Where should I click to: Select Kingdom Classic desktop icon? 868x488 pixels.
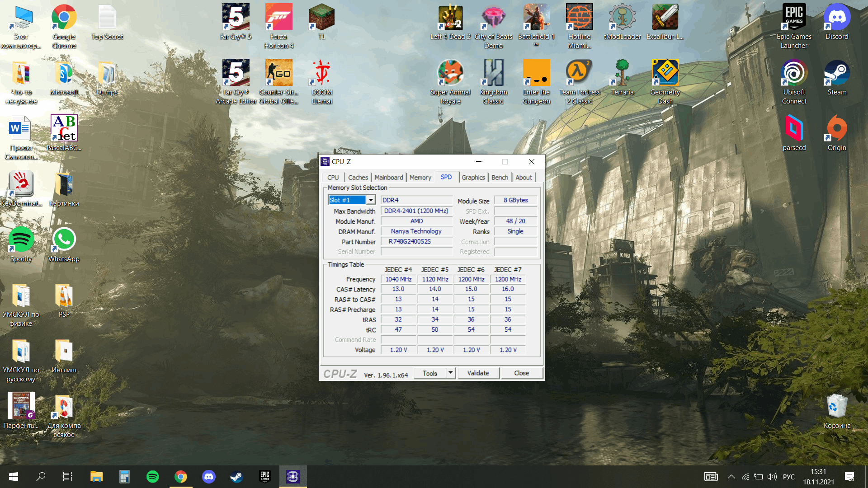pyautogui.click(x=493, y=82)
